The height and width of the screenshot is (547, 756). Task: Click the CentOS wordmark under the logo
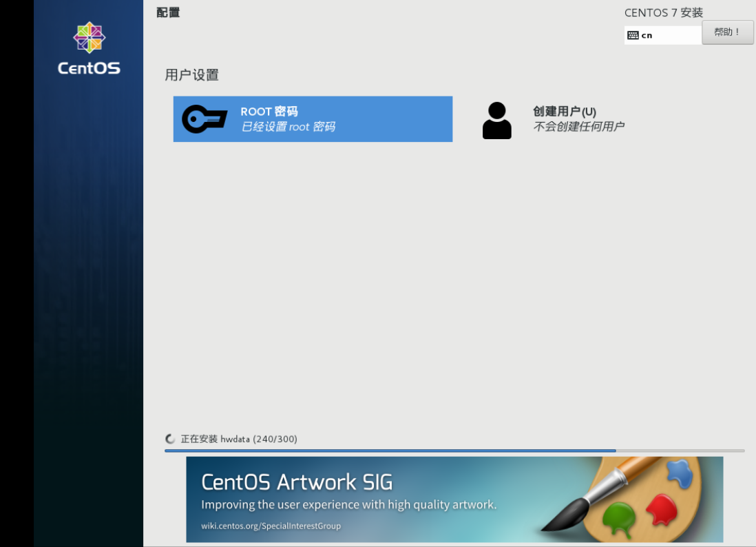click(90, 68)
